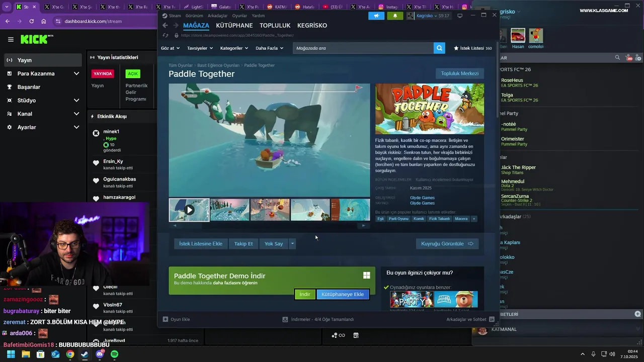Image resolution: width=644 pixels, height=362 pixels.
Task: Click the green İndir button
Action: point(305,294)
